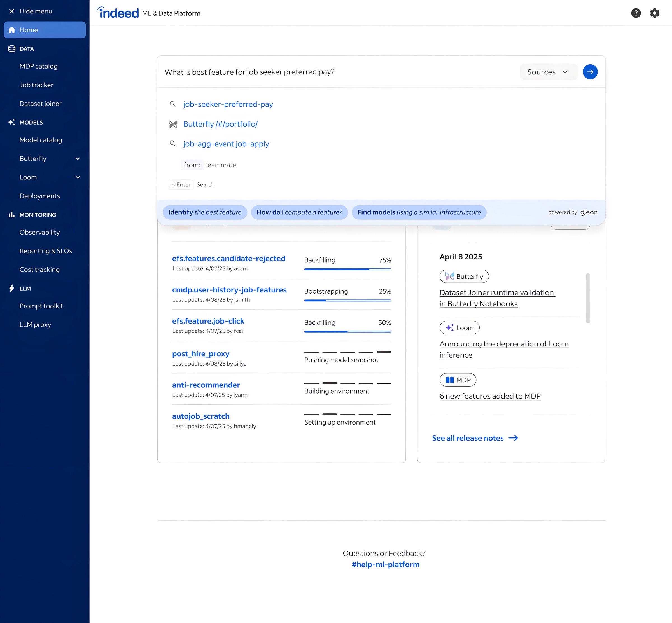Click the Loom release tag
Image resolution: width=672 pixels, height=623 pixels.
point(459,328)
